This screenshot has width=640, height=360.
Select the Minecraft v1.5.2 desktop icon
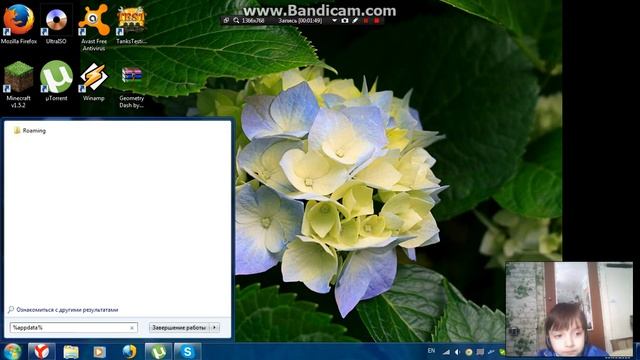pos(18,84)
